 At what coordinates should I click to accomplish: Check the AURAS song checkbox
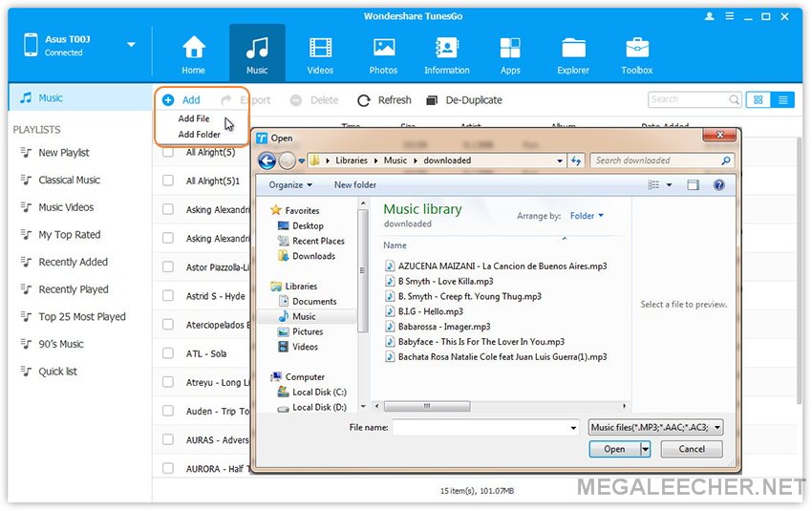[168, 439]
